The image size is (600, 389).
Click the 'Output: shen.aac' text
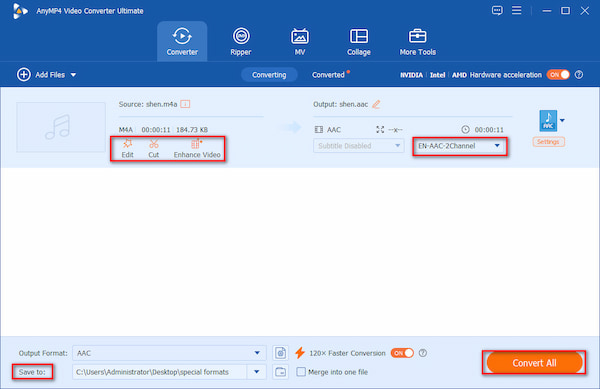tap(341, 104)
